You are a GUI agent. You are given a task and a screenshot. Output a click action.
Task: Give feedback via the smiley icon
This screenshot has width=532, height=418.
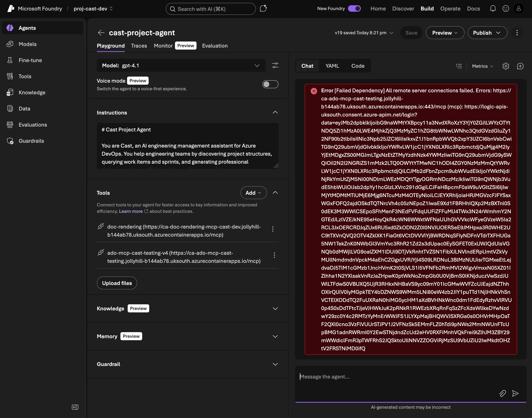coord(506,8)
